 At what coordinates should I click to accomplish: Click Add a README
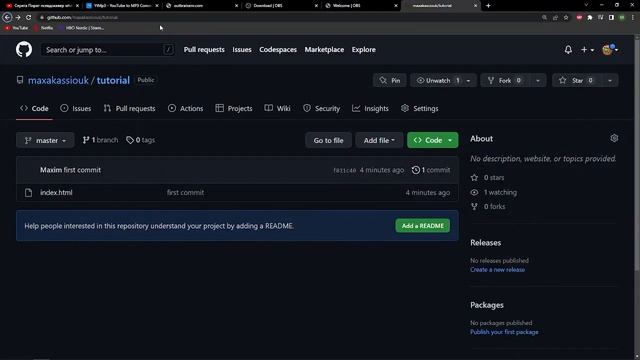point(422,226)
